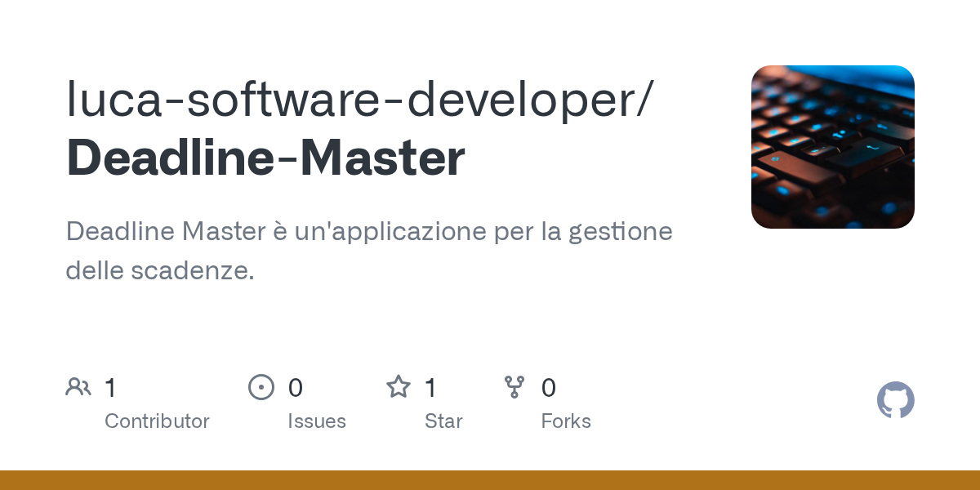Click the contributors people icon

(78, 386)
